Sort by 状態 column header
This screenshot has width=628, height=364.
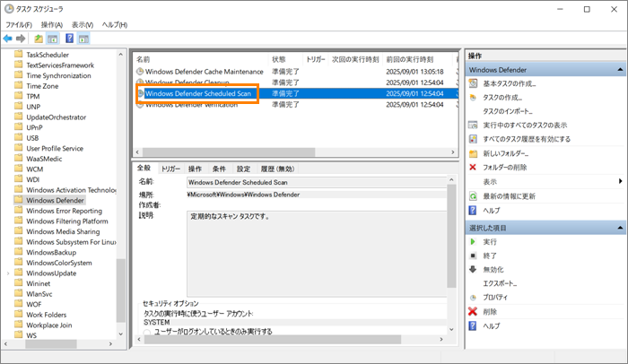coord(285,59)
